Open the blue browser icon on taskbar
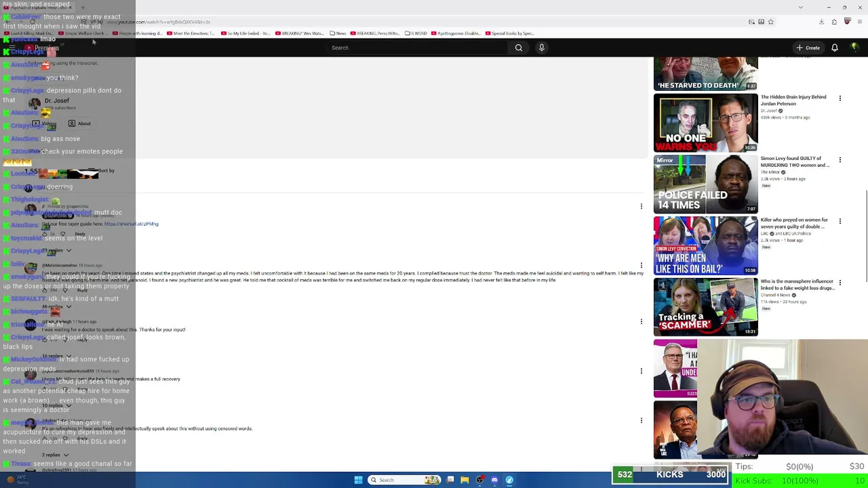The image size is (868, 488). pos(509,480)
